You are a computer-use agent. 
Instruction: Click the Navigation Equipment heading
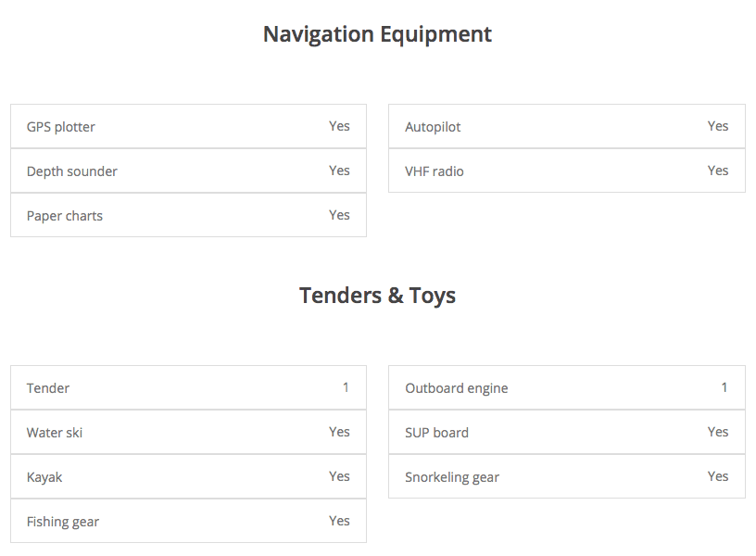point(377,34)
